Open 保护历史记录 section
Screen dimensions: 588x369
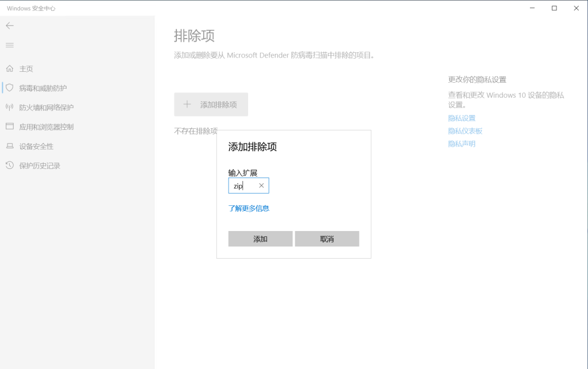tap(40, 166)
